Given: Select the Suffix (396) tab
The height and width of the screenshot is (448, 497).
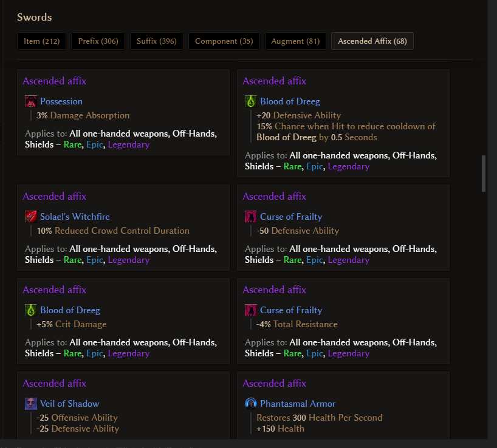Looking at the screenshot, I should pos(157,41).
